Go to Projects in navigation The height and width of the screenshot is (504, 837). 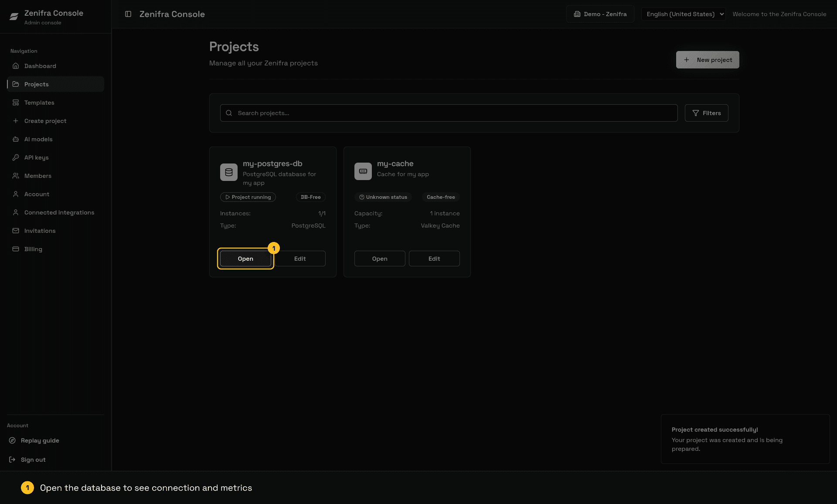(55, 84)
